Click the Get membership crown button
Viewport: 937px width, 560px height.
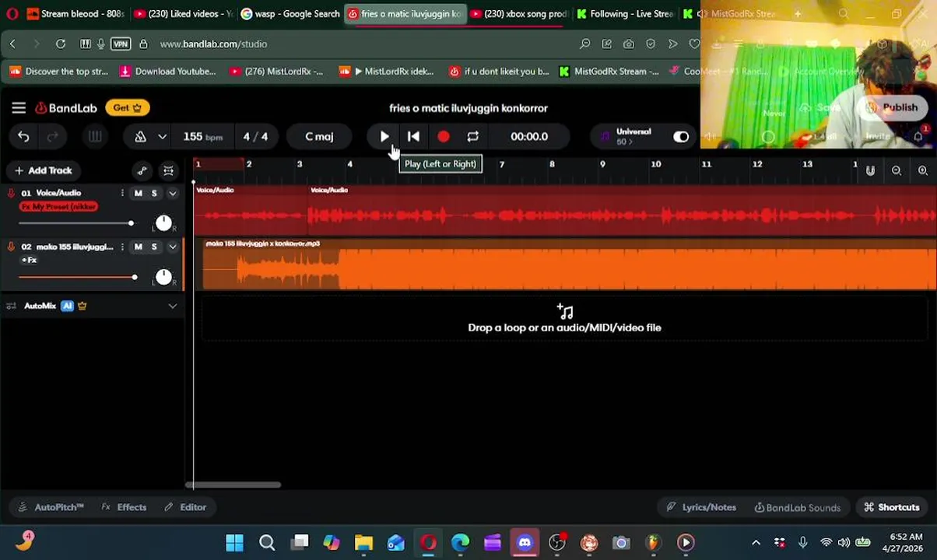click(128, 108)
